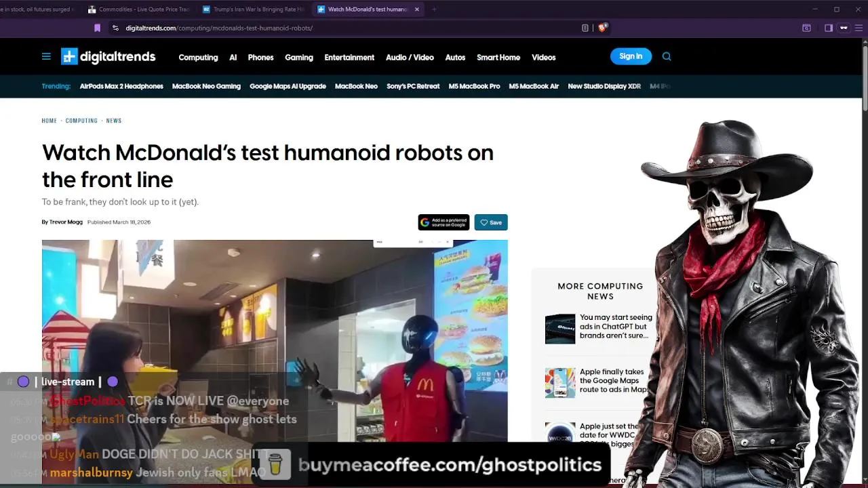This screenshot has width=868, height=488.
Task: Add as a preferred source on Google
Action: [443, 222]
